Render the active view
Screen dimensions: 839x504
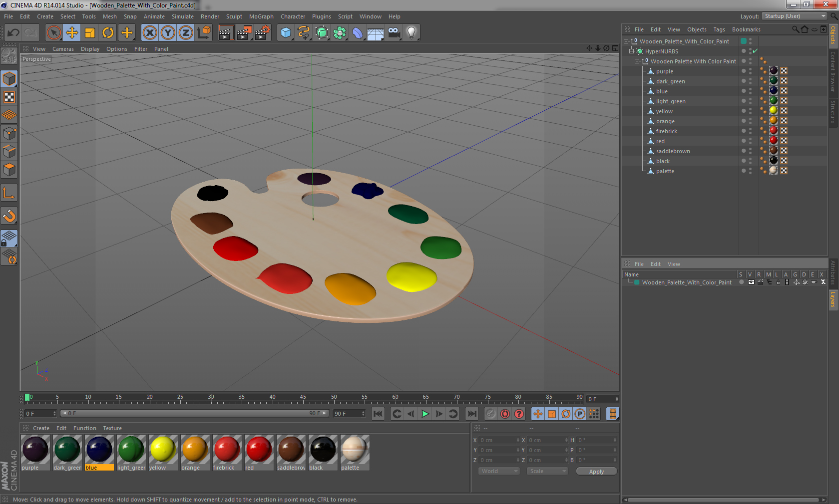(226, 33)
